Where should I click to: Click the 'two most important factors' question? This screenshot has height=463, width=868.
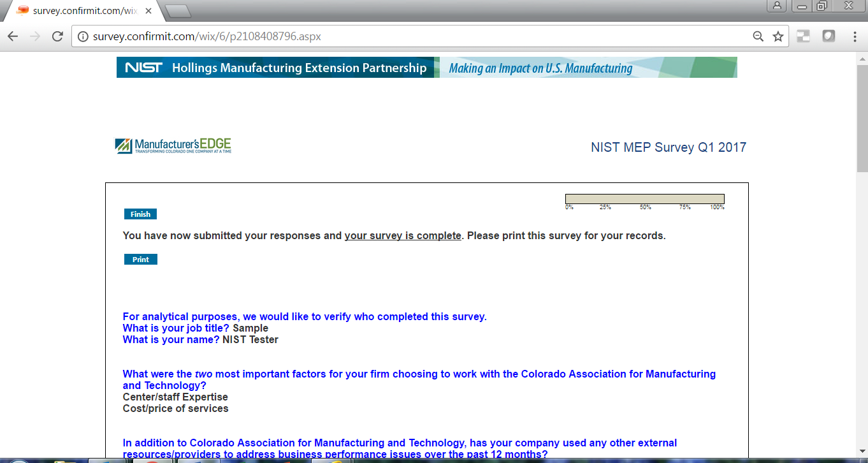pyautogui.click(x=419, y=380)
